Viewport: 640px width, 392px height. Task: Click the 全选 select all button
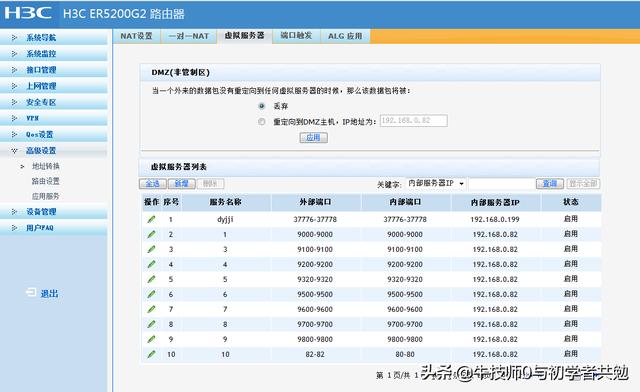153,184
